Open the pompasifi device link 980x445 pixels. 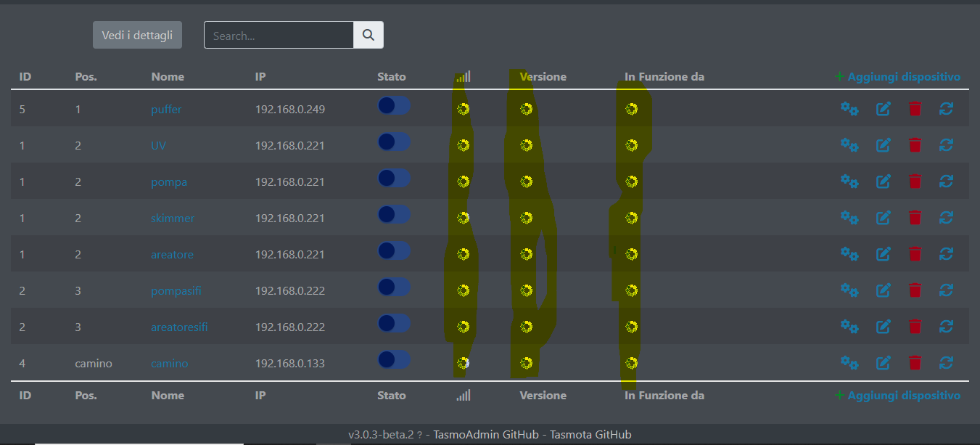click(x=176, y=291)
